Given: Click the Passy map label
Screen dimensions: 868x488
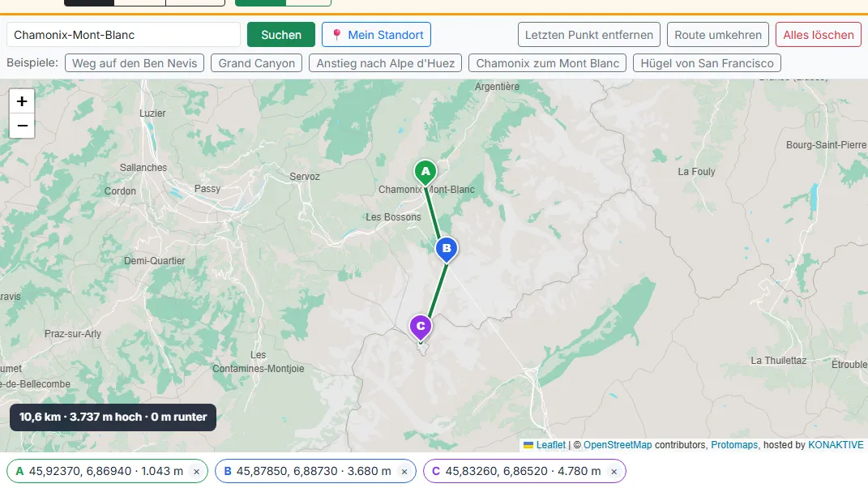Looking at the screenshot, I should tap(207, 189).
